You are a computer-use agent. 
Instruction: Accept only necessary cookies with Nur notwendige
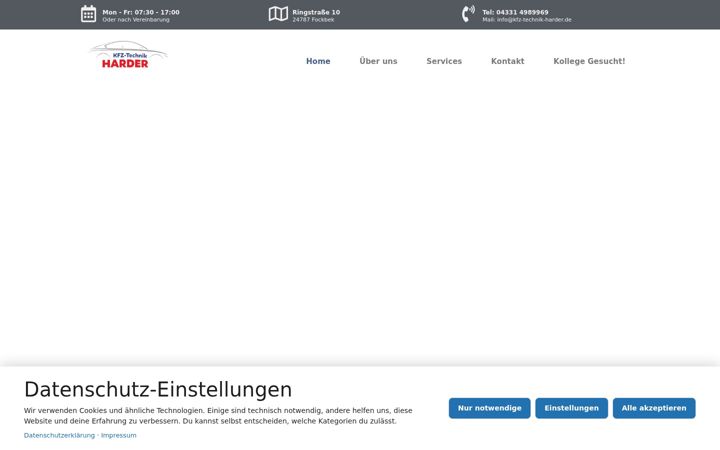489,408
